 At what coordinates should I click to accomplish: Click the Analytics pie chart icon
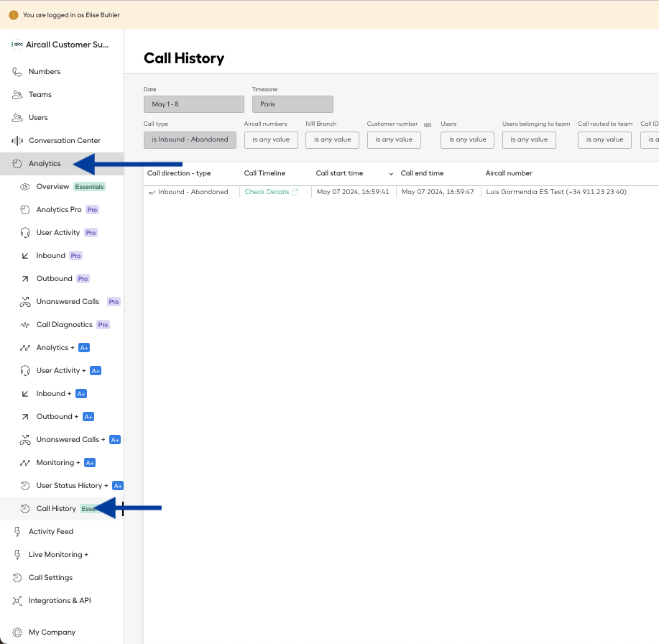click(x=17, y=164)
